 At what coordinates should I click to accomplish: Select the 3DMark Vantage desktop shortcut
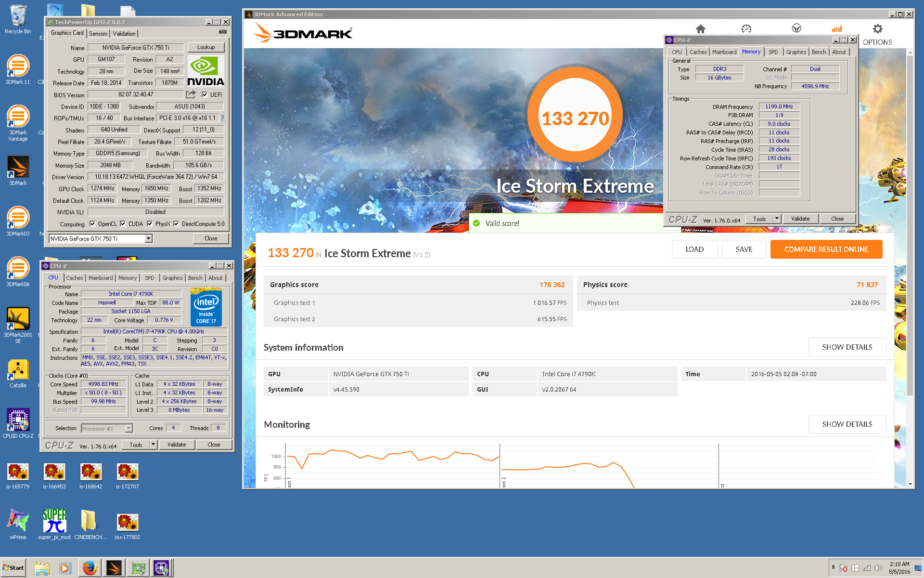tap(18, 123)
